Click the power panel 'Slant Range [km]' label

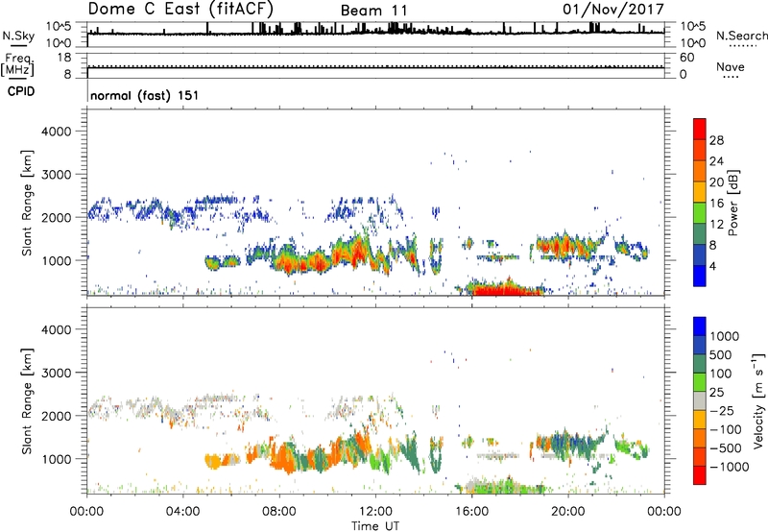27,203
